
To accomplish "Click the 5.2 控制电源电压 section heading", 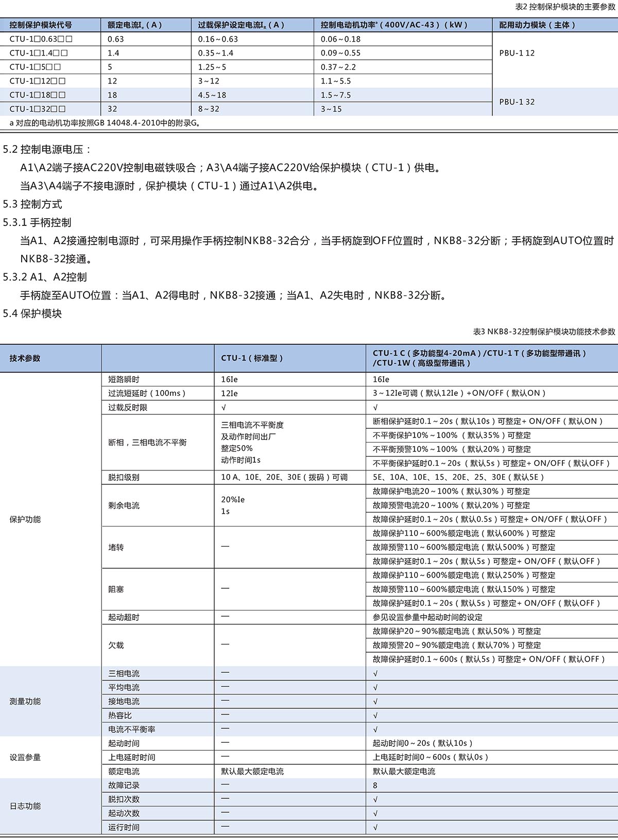I will click(47, 149).
